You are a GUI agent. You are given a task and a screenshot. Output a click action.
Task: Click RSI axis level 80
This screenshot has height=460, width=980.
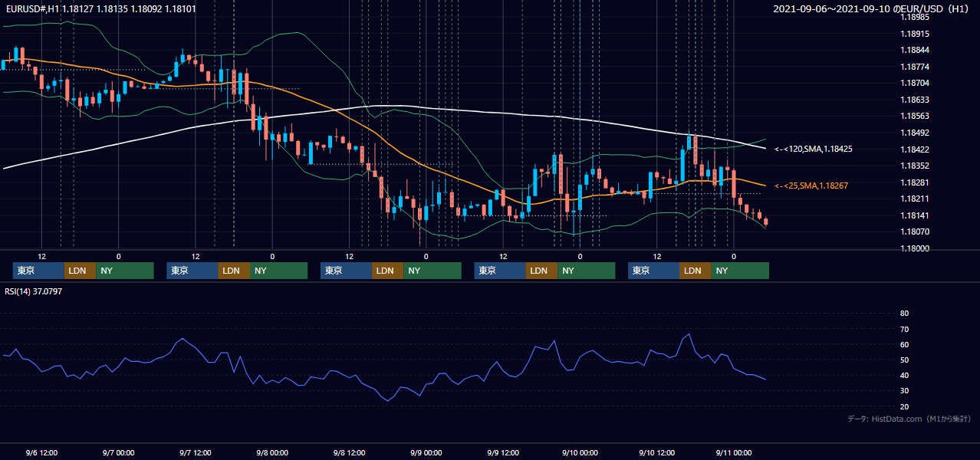tap(904, 314)
